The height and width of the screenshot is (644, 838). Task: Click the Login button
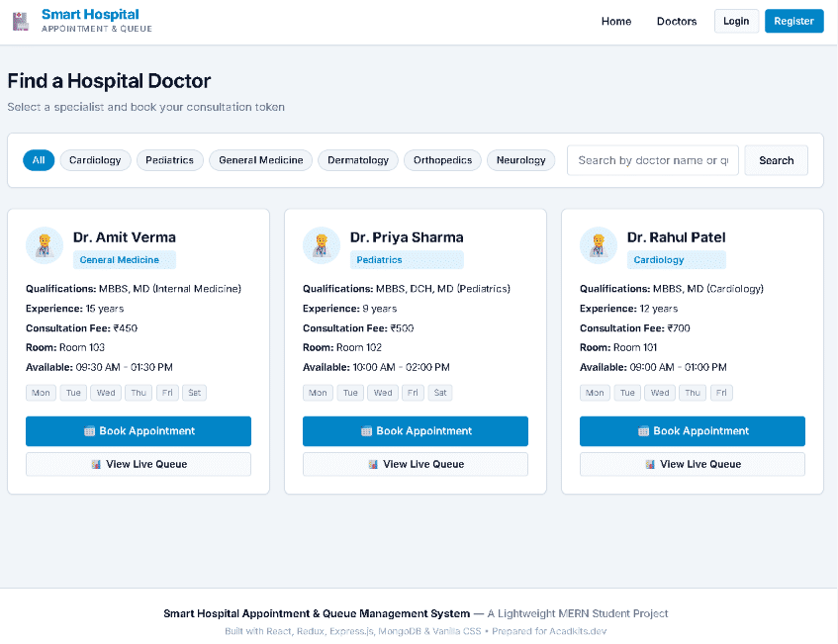[x=736, y=22]
